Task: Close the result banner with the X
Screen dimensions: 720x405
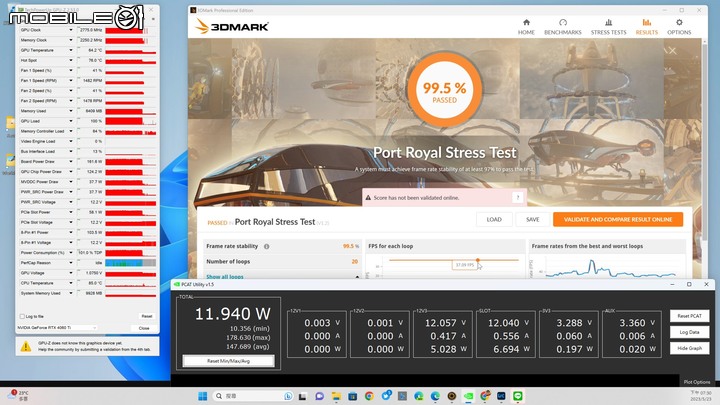Action: click(x=672, y=51)
